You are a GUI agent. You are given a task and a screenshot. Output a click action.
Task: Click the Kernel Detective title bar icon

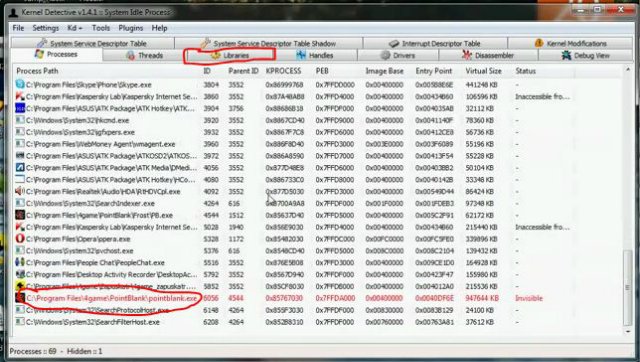point(13,12)
